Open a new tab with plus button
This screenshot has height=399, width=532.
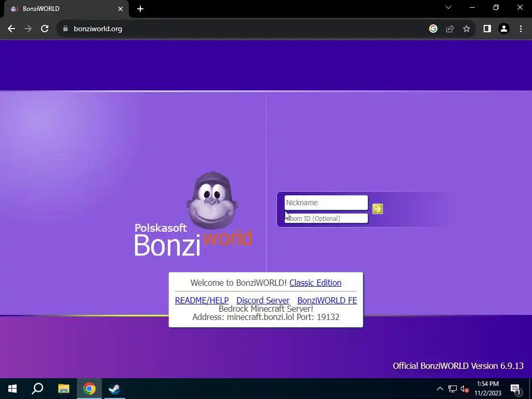(x=140, y=9)
